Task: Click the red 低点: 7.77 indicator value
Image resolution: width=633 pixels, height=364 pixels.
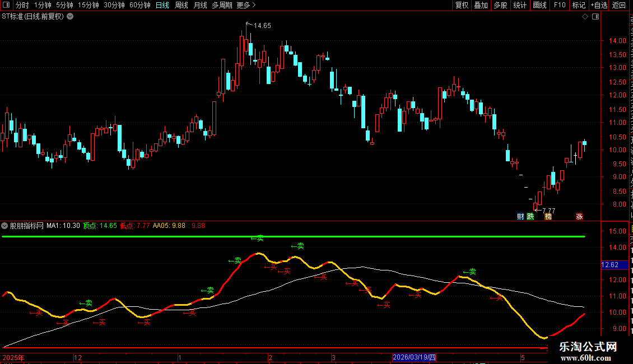Action: pos(135,226)
